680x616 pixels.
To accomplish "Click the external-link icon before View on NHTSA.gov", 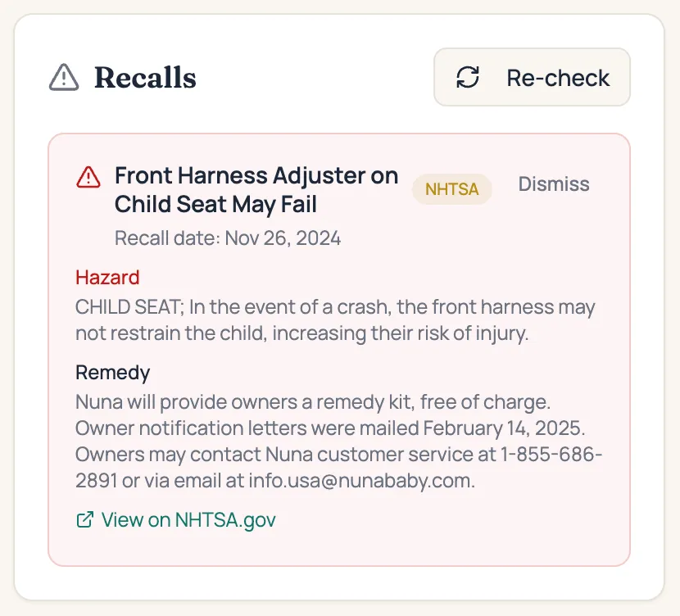I will pos(84,519).
